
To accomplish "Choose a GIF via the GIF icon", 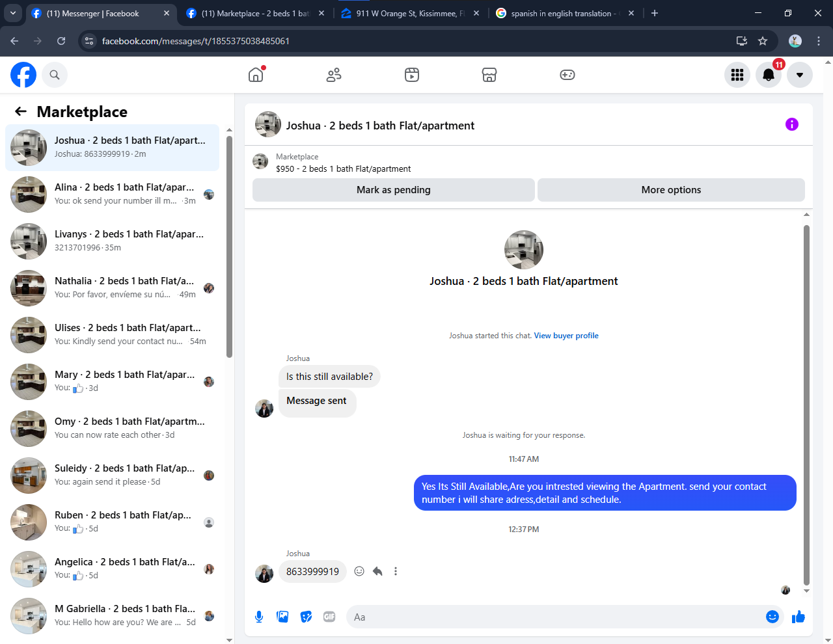I will coord(329,617).
